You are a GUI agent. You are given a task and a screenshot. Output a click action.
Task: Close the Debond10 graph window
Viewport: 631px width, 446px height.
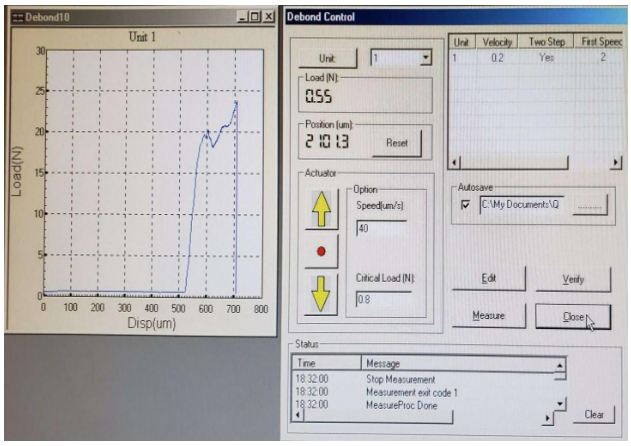tap(269, 18)
